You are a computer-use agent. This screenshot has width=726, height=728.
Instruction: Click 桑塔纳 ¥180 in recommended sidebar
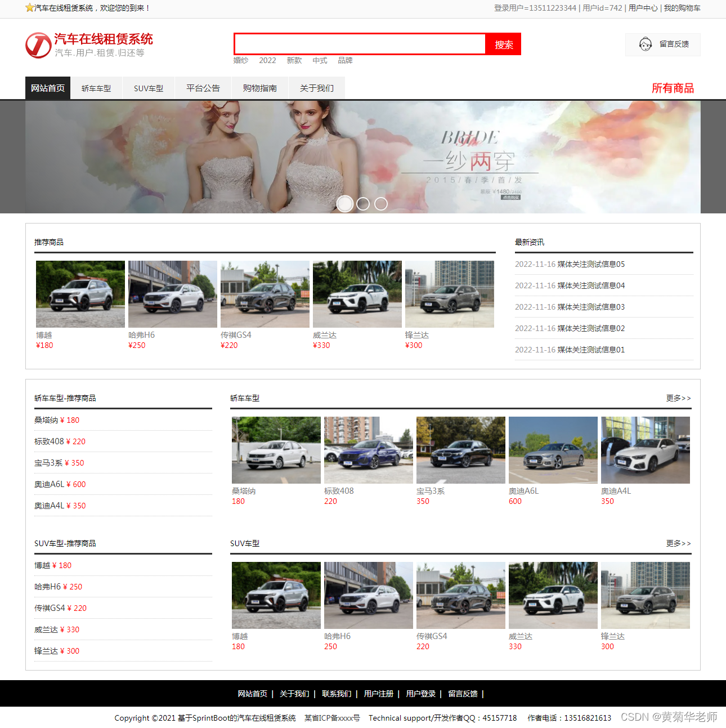pos(56,419)
